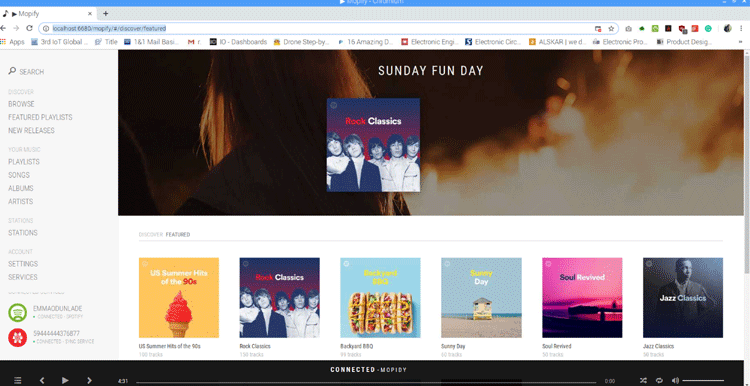The height and width of the screenshot is (386, 750).
Task: Open the Chromium three-dot menu
Action: 740,29
